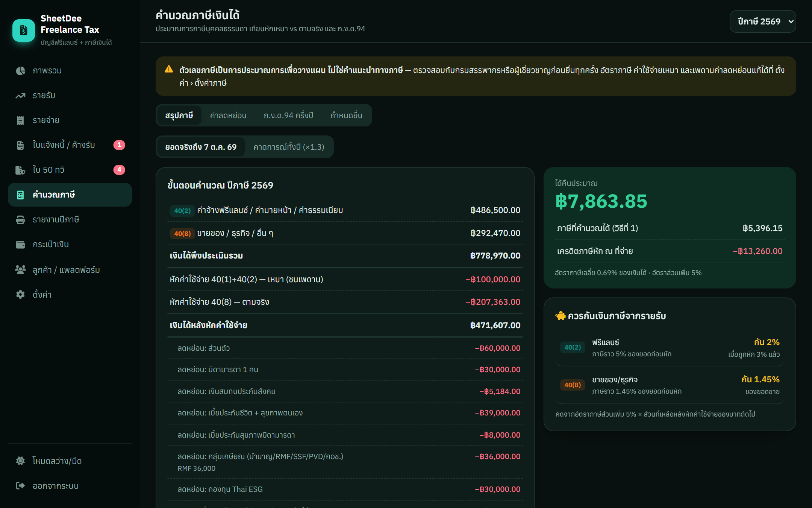Viewport: 812px width, 508px height.
Task: Switch to the ค่าลดหย่อน tab
Action: coord(228,116)
